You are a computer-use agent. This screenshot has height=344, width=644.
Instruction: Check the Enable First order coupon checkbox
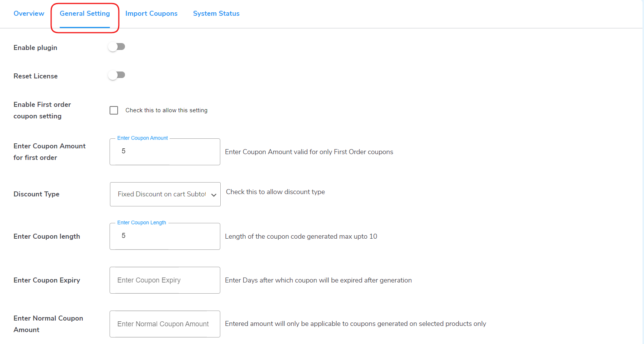point(114,110)
